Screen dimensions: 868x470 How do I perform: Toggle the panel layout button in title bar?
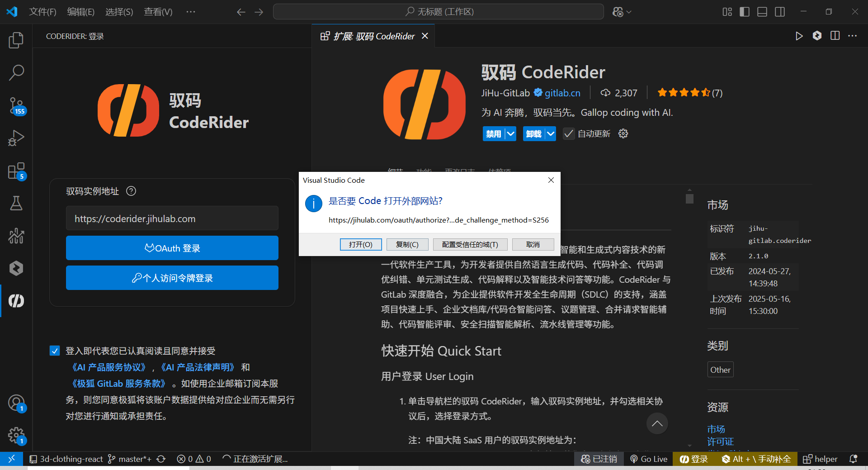coord(762,12)
